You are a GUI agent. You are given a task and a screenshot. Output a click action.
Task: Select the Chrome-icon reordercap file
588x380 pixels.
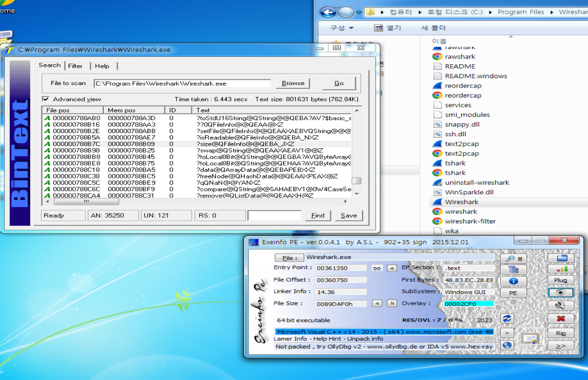pyautogui.click(x=457, y=96)
